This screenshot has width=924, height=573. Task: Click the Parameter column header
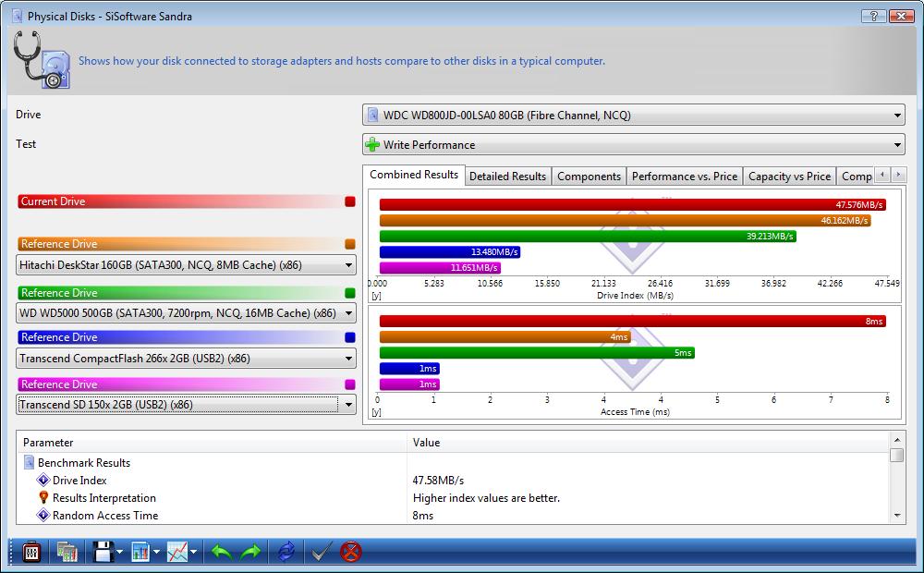(x=212, y=442)
